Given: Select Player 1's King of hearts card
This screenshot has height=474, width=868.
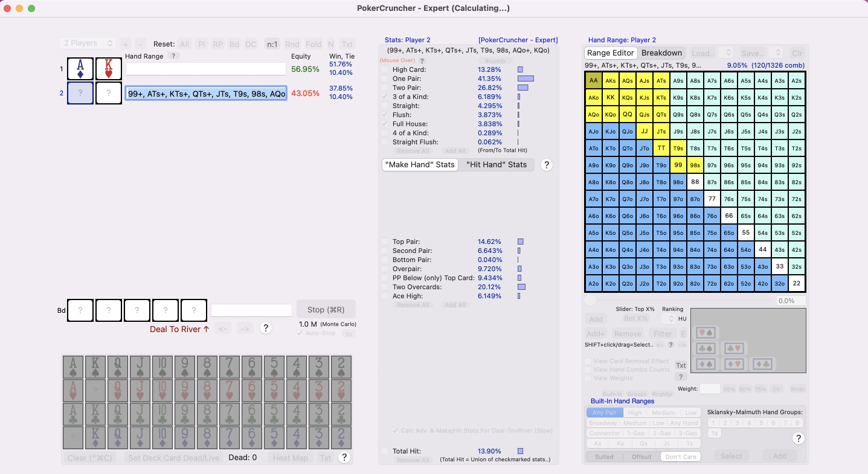Looking at the screenshot, I should [109, 69].
